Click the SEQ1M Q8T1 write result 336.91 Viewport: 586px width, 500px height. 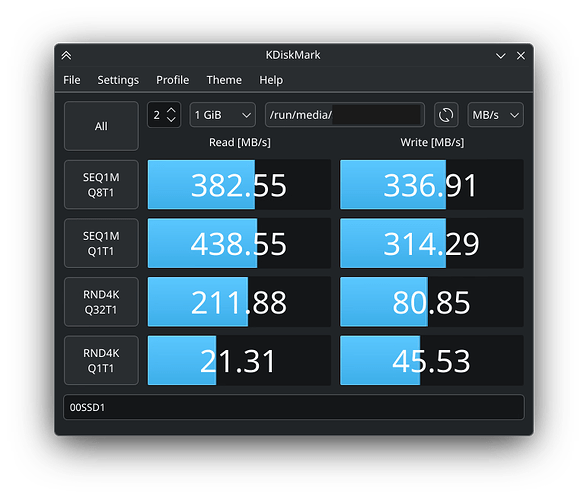[432, 185]
